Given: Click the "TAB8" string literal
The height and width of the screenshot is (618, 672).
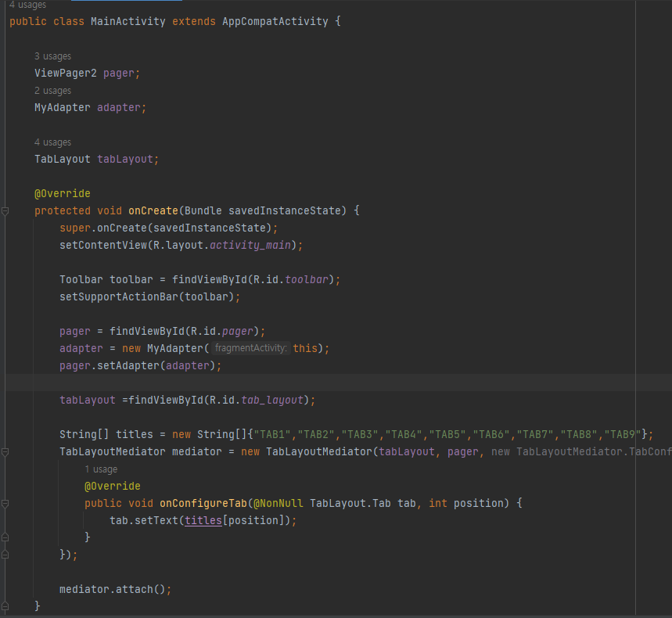Looking at the screenshot, I should (579, 435).
